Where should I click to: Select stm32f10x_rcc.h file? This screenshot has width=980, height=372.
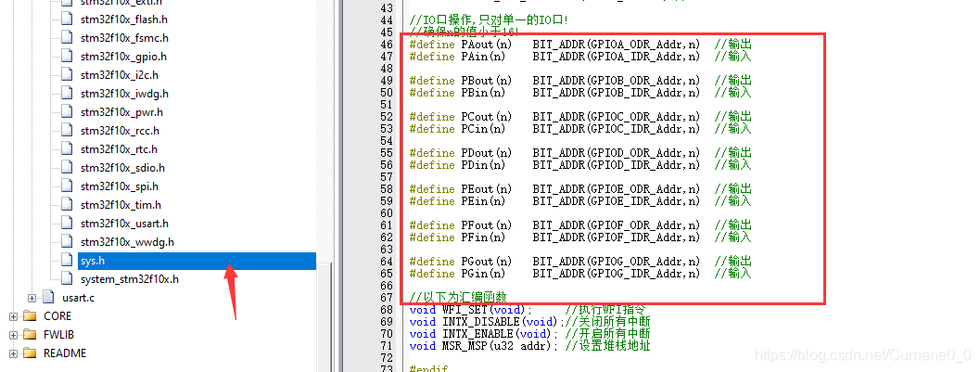(120, 132)
